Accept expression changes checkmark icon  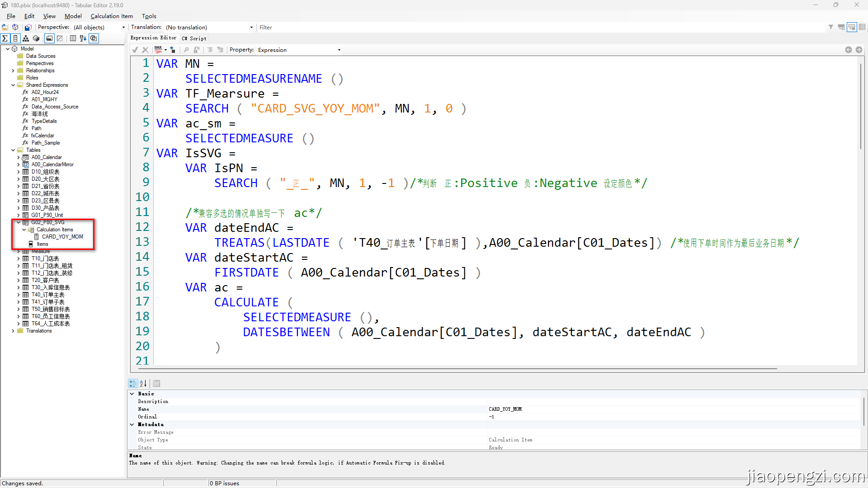point(135,50)
